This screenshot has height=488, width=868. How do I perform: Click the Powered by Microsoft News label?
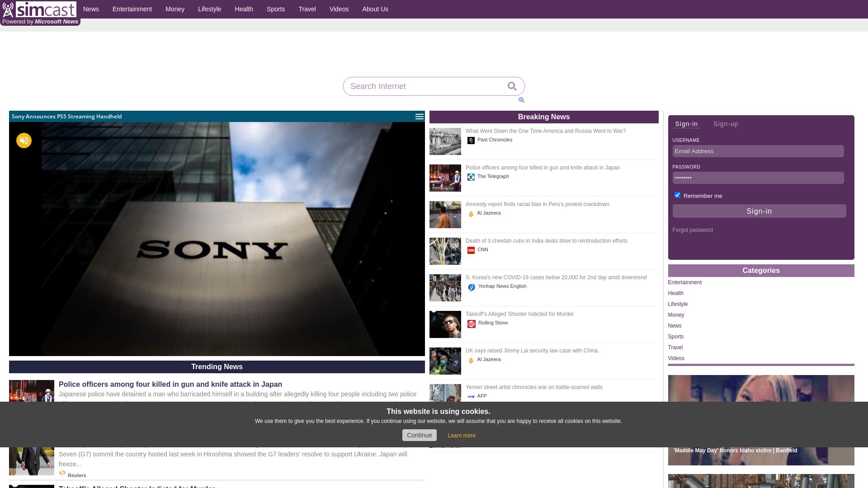[x=40, y=22]
